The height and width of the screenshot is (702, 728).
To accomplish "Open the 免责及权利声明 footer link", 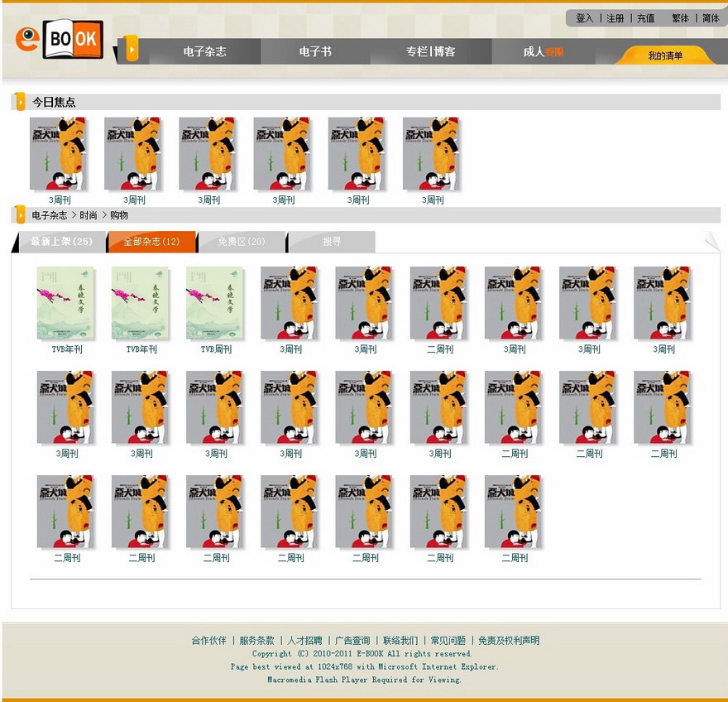I will [509, 641].
